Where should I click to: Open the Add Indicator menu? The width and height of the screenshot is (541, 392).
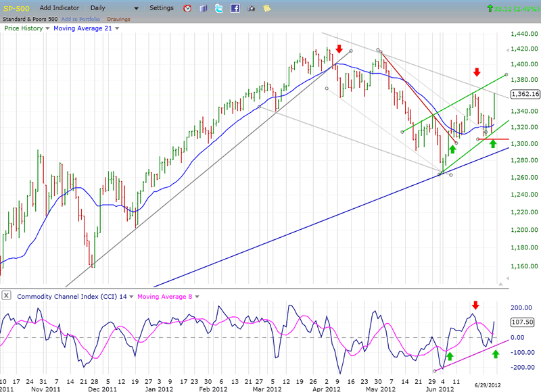point(61,8)
